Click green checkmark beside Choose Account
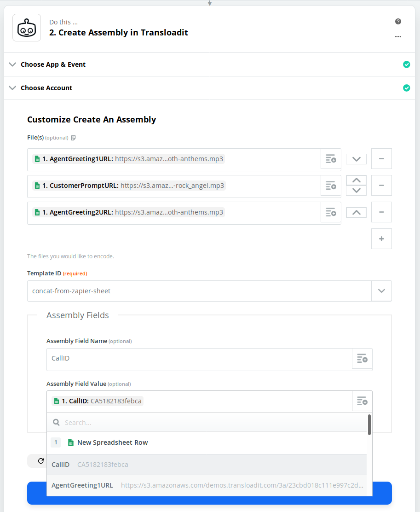Image resolution: width=420 pixels, height=512 pixels. tap(406, 88)
